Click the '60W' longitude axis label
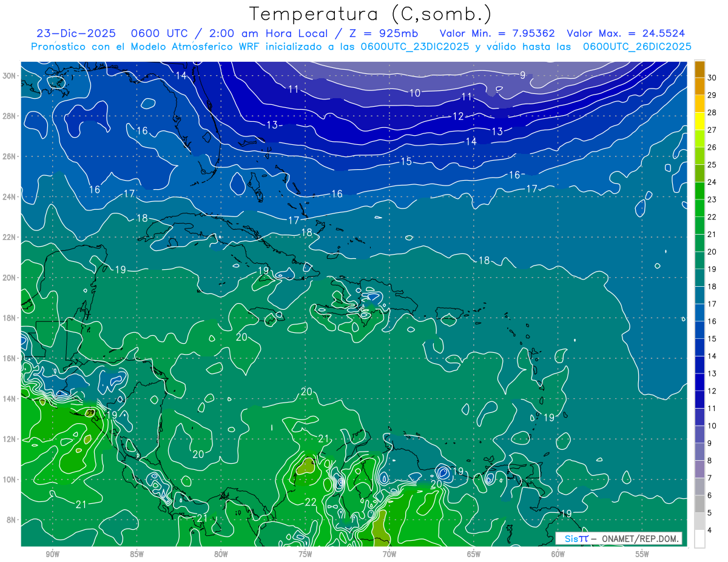This screenshot has width=728, height=562. click(558, 554)
